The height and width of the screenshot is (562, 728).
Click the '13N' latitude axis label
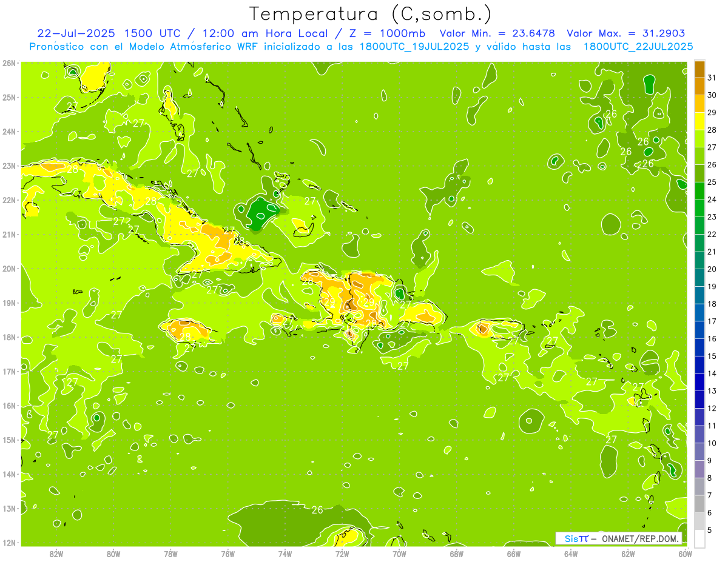click(x=9, y=509)
